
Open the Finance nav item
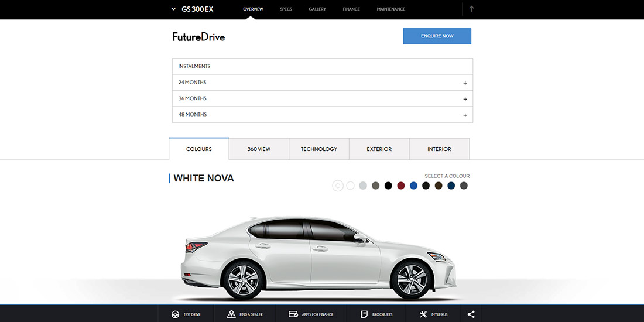click(x=351, y=9)
